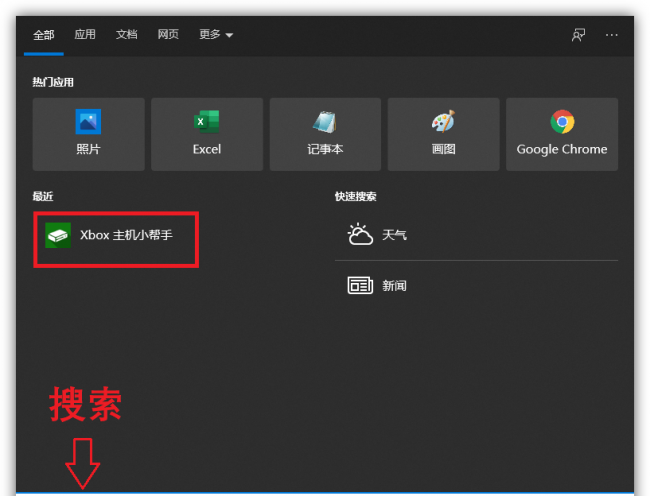Open the 记事本 Notepad tile

(x=325, y=134)
